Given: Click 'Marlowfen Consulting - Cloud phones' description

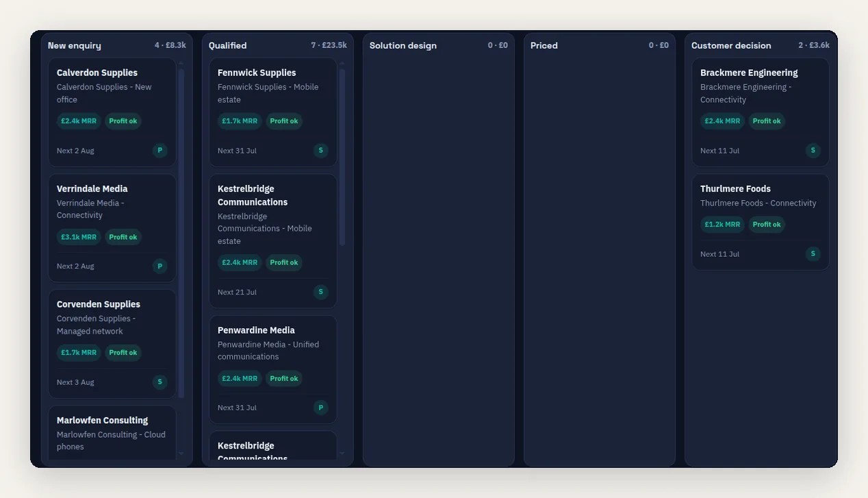Looking at the screenshot, I should 111,440.
